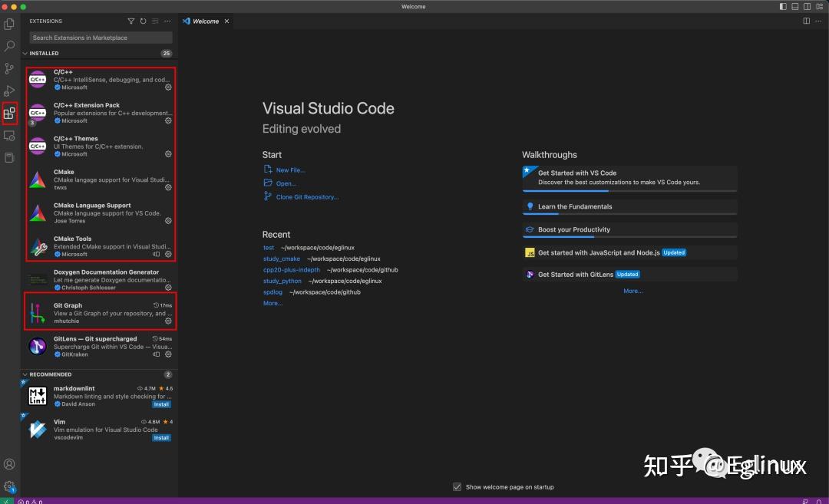The height and width of the screenshot is (504, 829).
Task: Switch to the Welcome tab
Action: click(x=205, y=21)
